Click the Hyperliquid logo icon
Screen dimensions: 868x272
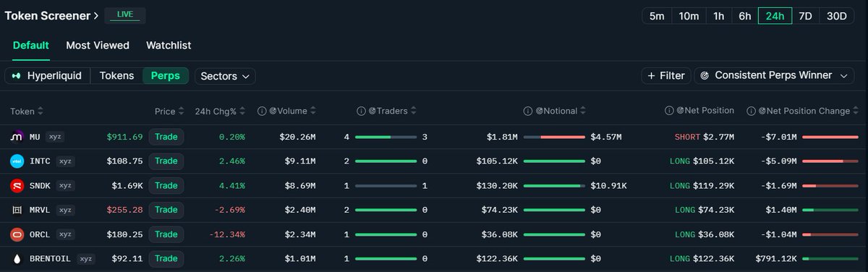click(17, 76)
